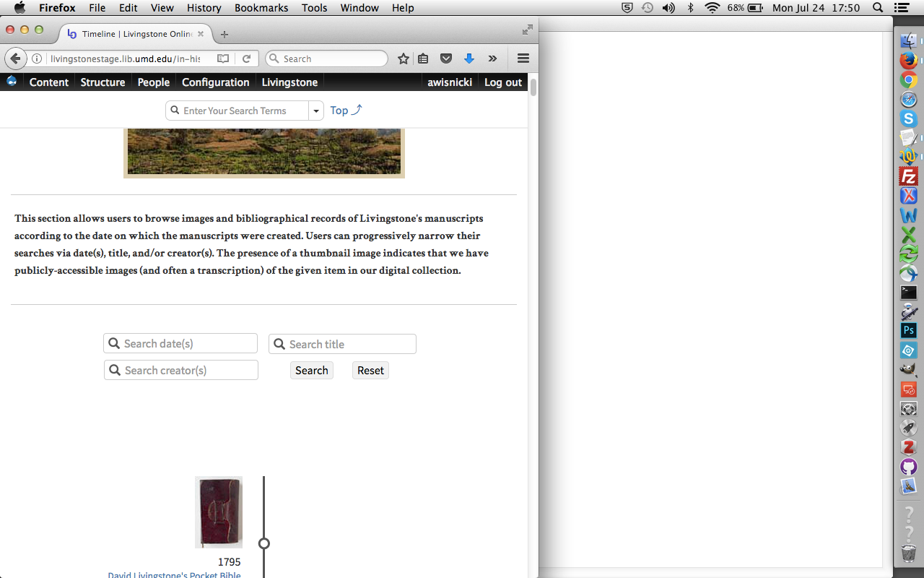
Task: Click the Firefox toolbar Search box
Action: [326, 59]
